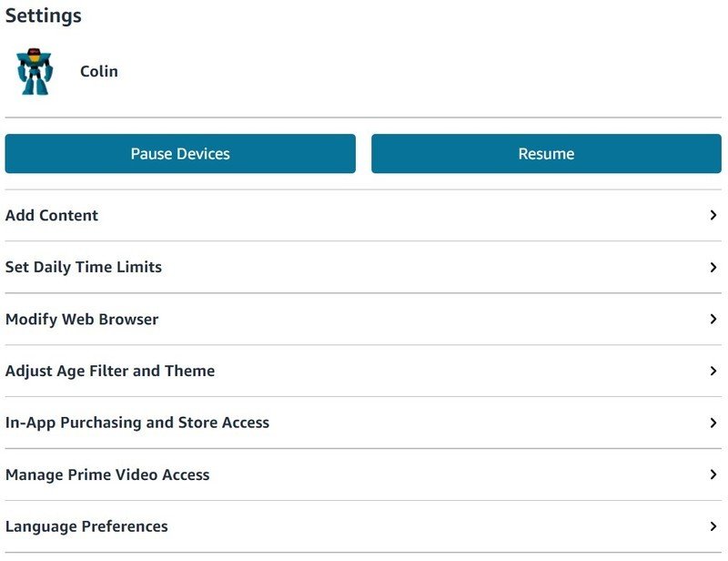The width and height of the screenshot is (728, 561).
Task: Expand the Add Content chevron arrow
Action: [x=713, y=216]
